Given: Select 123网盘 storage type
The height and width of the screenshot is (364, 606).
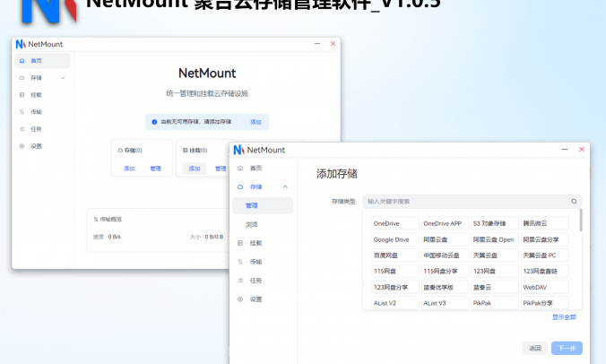Looking at the screenshot, I should [495, 272].
